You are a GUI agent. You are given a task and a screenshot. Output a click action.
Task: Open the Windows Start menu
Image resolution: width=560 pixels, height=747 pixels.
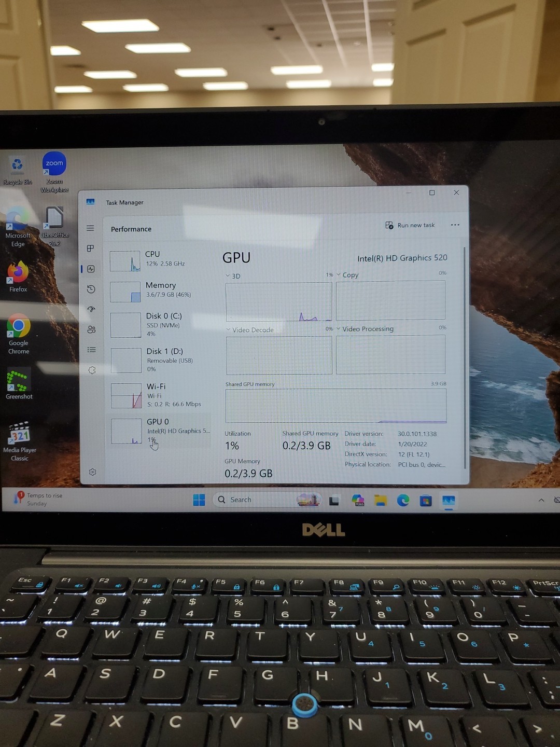(x=199, y=500)
